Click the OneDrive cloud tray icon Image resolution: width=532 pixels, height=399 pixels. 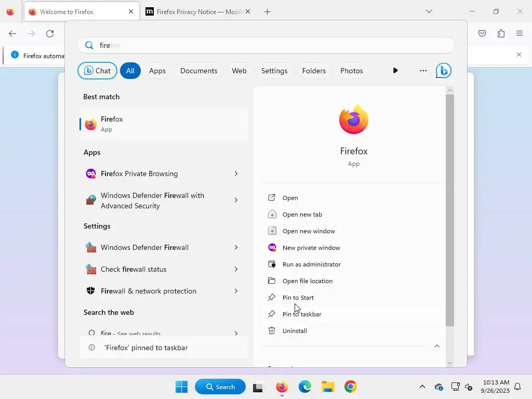438,387
